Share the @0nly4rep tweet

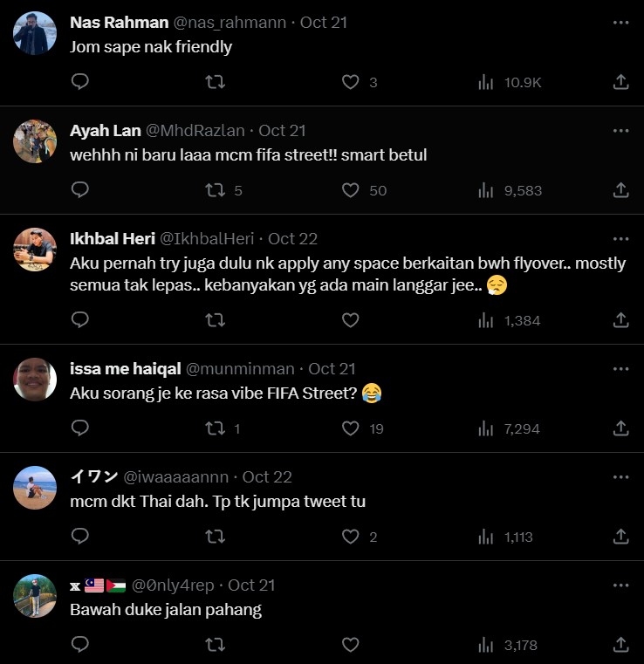(x=620, y=645)
